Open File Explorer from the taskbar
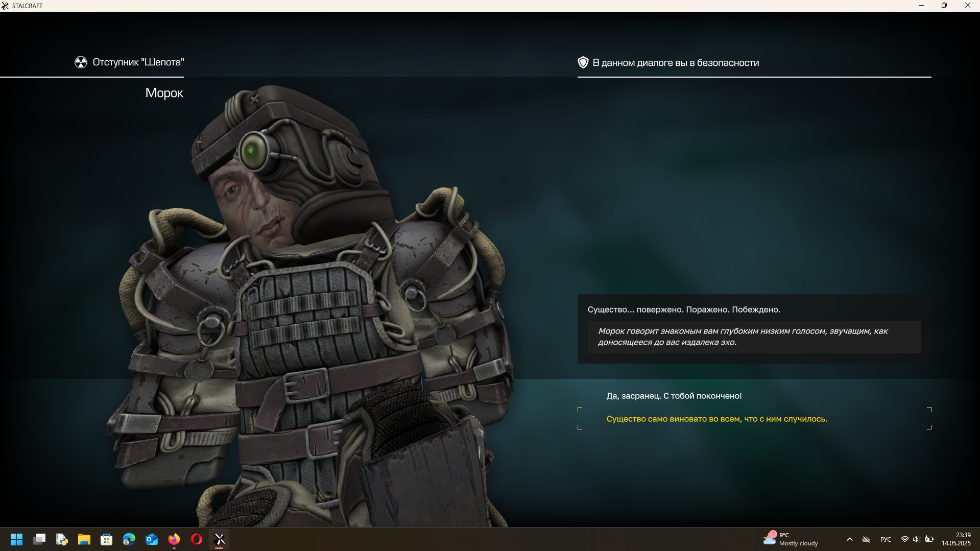The image size is (980, 551). click(84, 539)
